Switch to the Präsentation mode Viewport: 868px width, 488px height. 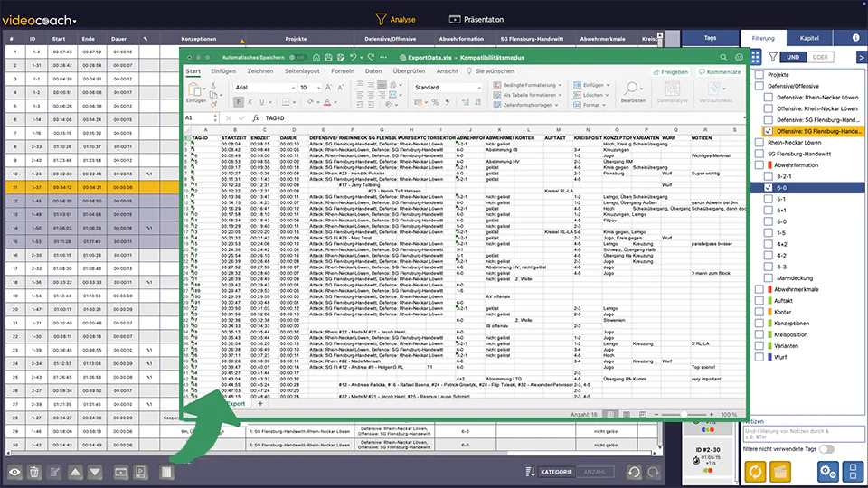pyautogui.click(x=476, y=19)
